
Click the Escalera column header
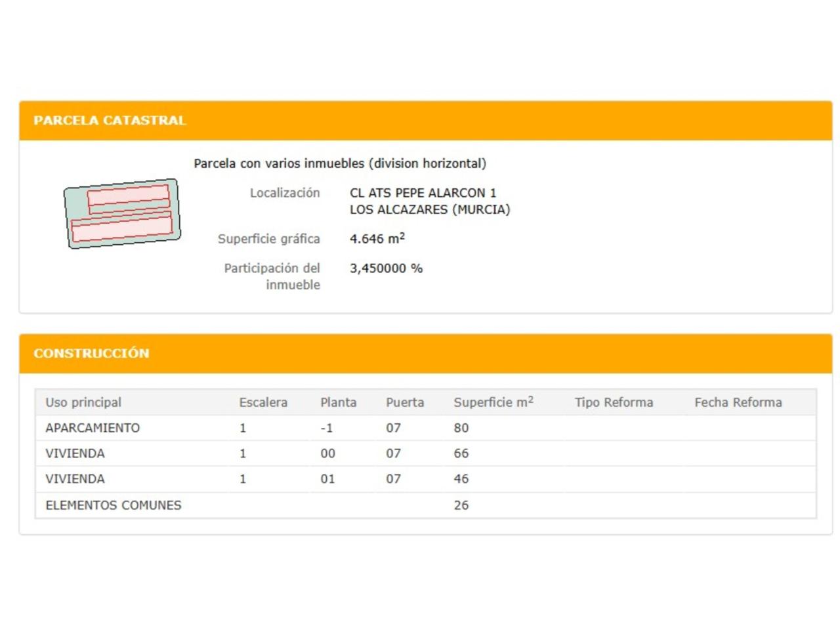[262, 402]
